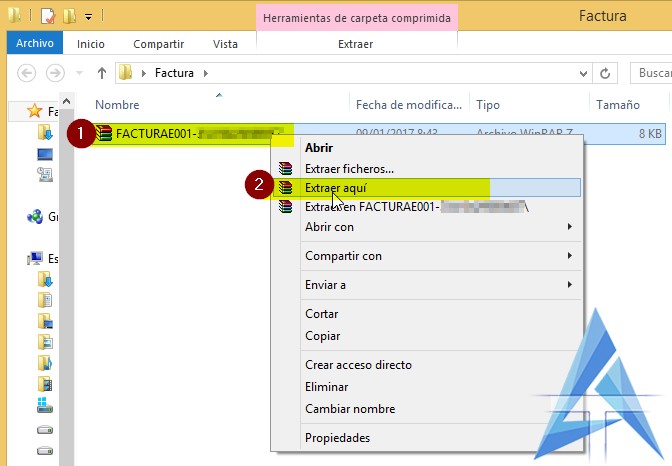Click the New Folder icon in title bar
This screenshot has width=672, height=466.
68,16
